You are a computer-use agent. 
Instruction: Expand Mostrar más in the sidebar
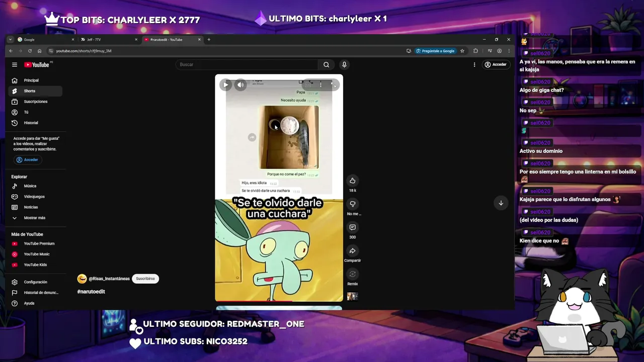35,218
